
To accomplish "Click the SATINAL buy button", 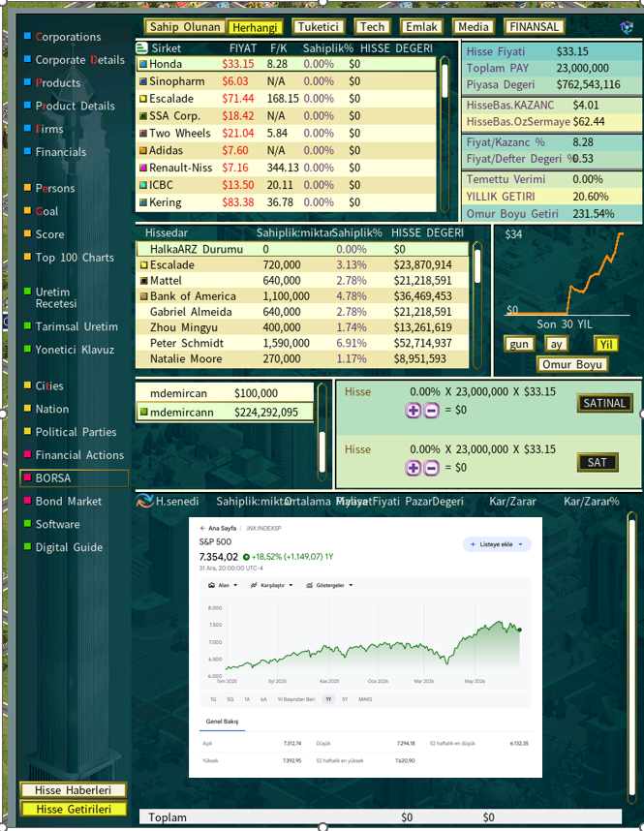I will [x=604, y=403].
